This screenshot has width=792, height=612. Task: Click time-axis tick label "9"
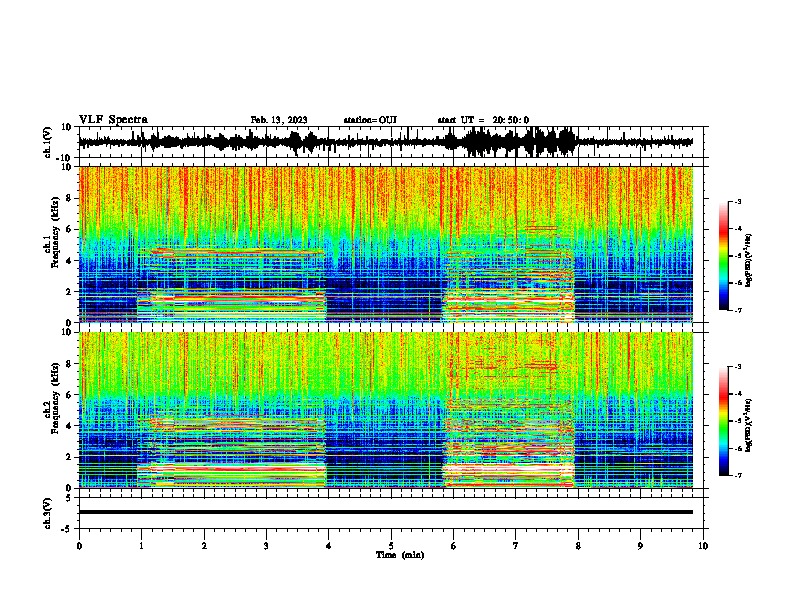click(x=640, y=546)
